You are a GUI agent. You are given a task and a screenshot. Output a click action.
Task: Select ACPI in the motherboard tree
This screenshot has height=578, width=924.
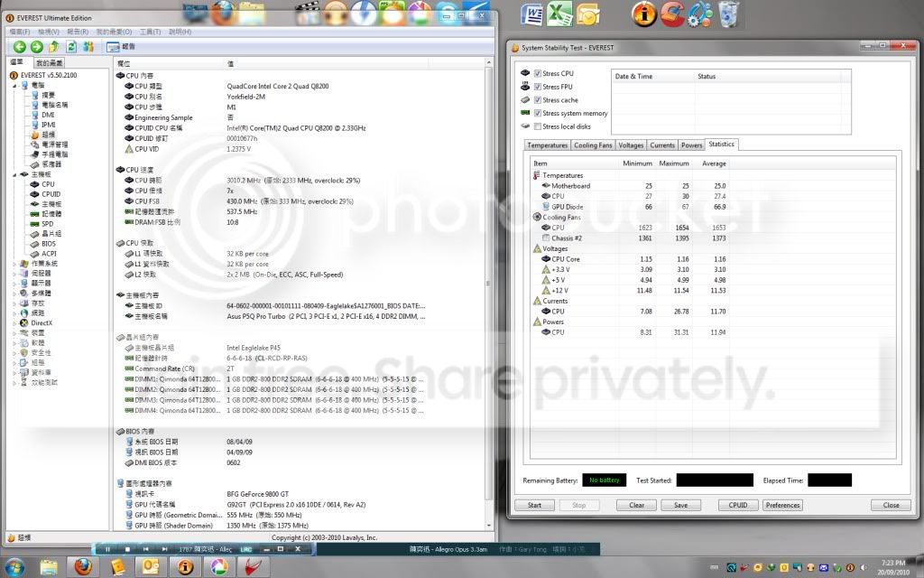click(49, 254)
